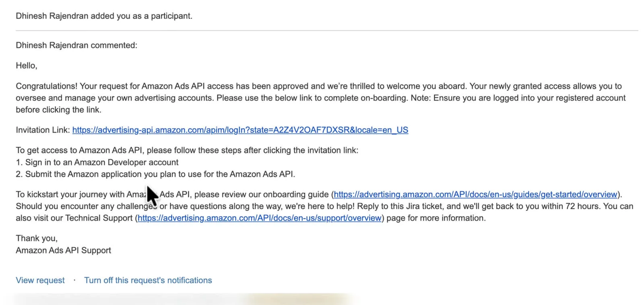Click step '1. Sign in to an Amazon Developer account'
This screenshot has width=644, height=305.
pyautogui.click(x=97, y=162)
